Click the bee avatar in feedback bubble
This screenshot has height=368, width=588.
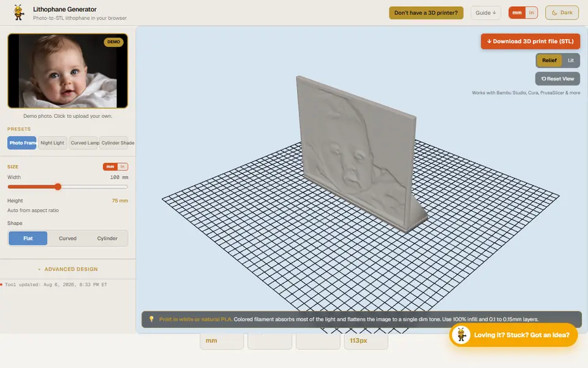(x=461, y=335)
